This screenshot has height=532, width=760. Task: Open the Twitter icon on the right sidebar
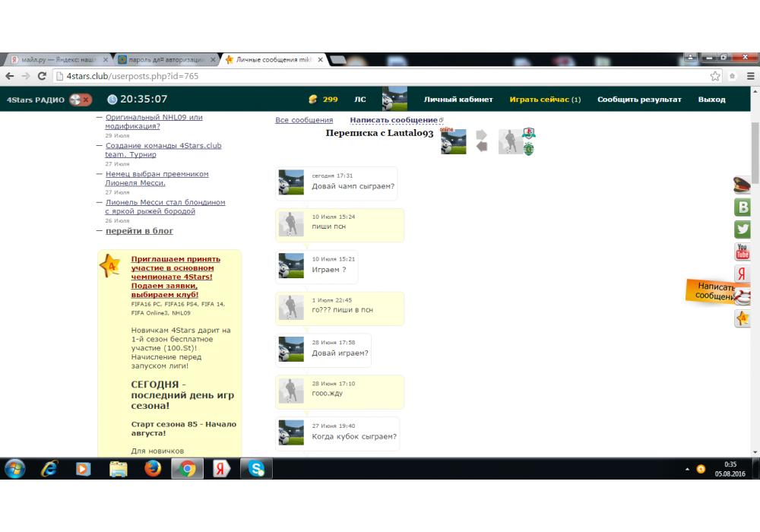pos(742,229)
